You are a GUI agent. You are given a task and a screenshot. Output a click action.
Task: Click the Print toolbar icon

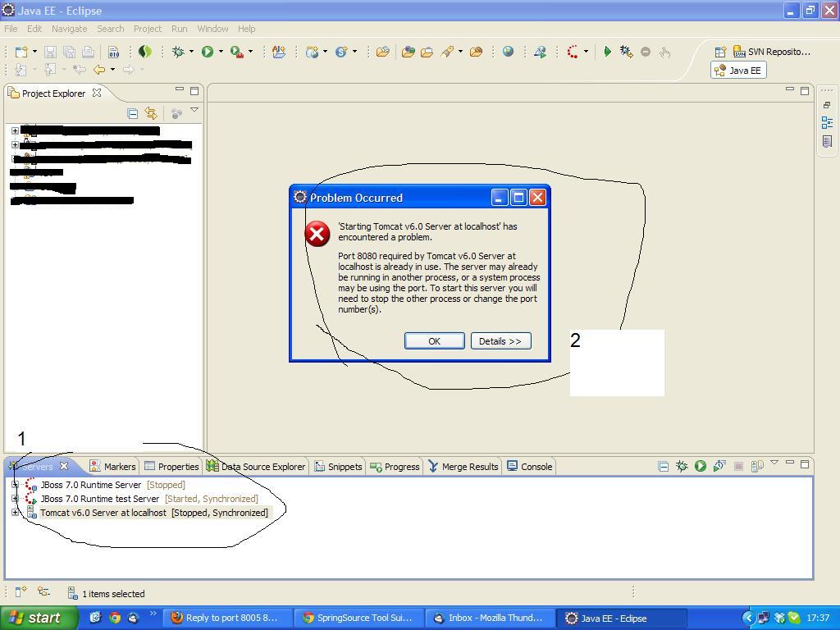tap(89, 52)
